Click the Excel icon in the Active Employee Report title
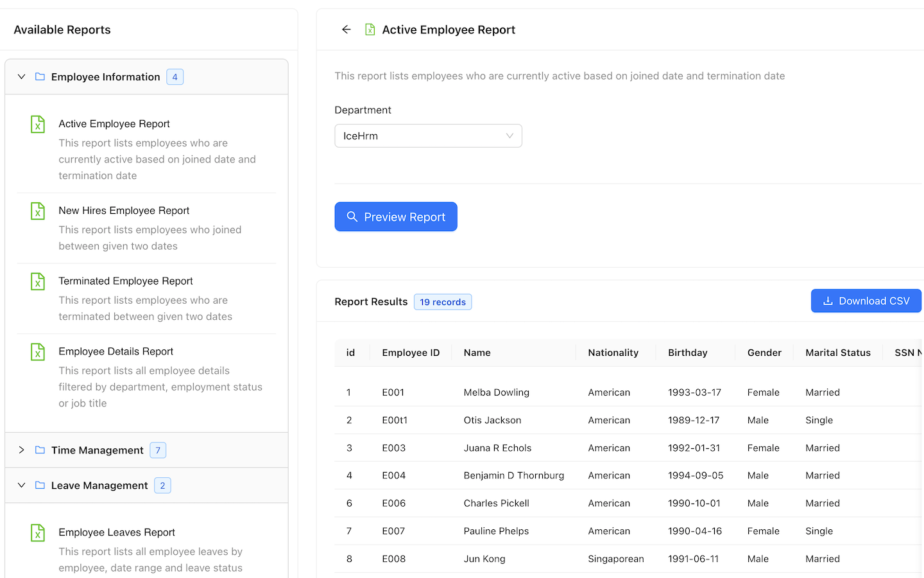The width and height of the screenshot is (924, 578). (370, 29)
